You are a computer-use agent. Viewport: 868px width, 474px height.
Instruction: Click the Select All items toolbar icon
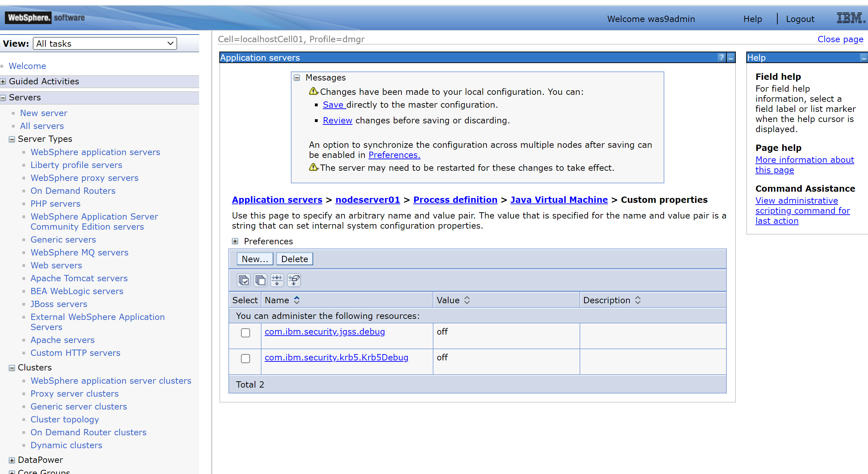point(244,280)
